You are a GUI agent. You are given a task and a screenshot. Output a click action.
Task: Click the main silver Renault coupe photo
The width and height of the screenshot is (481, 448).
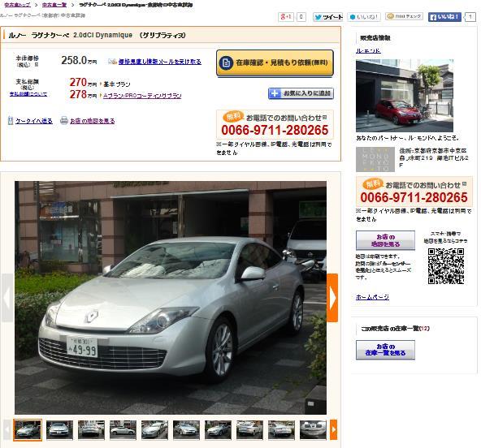click(x=171, y=298)
